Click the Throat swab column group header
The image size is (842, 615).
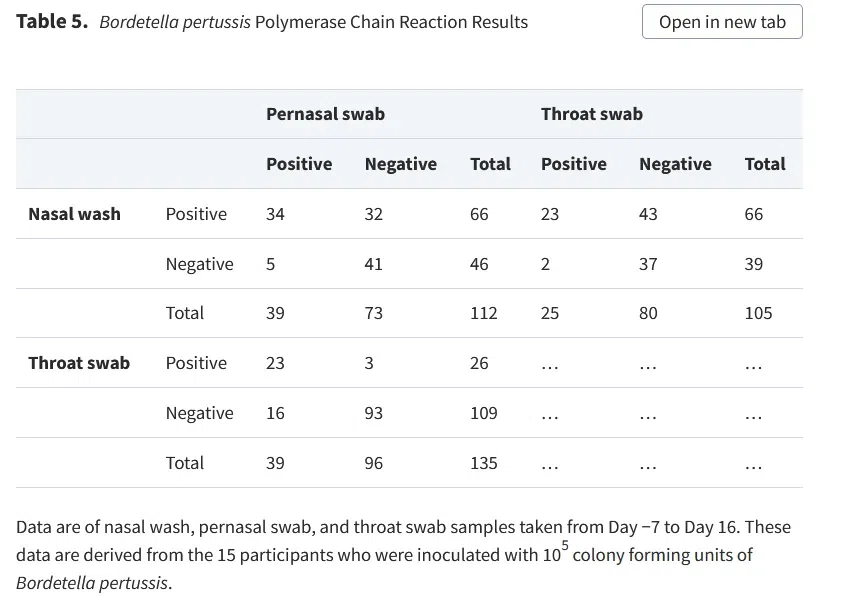pos(592,114)
